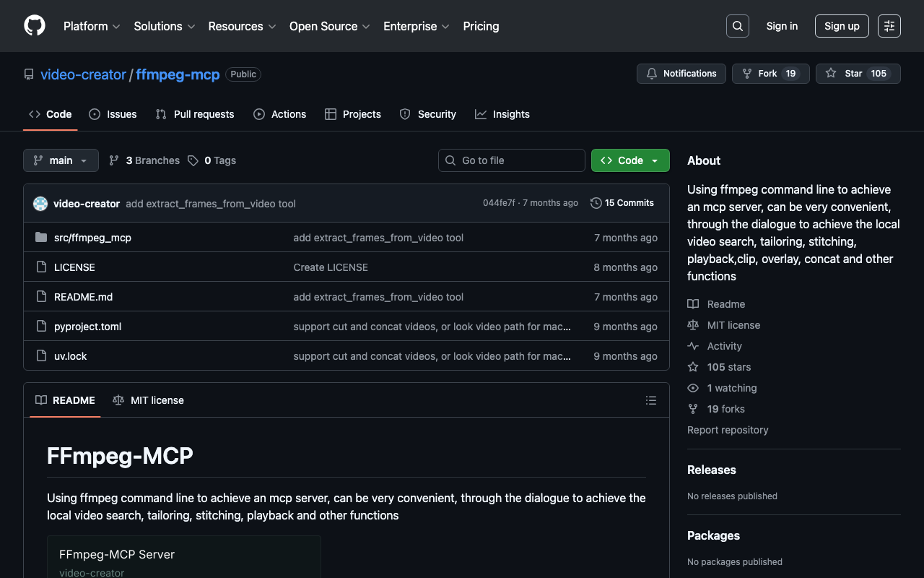Open search with magnifier icon
The image size is (924, 578).
[x=737, y=26]
